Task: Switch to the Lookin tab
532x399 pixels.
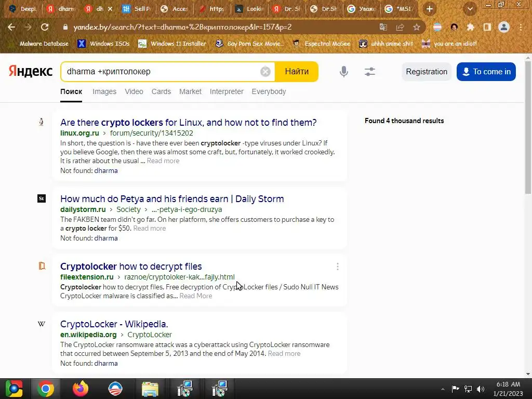Action: click(x=249, y=9)
